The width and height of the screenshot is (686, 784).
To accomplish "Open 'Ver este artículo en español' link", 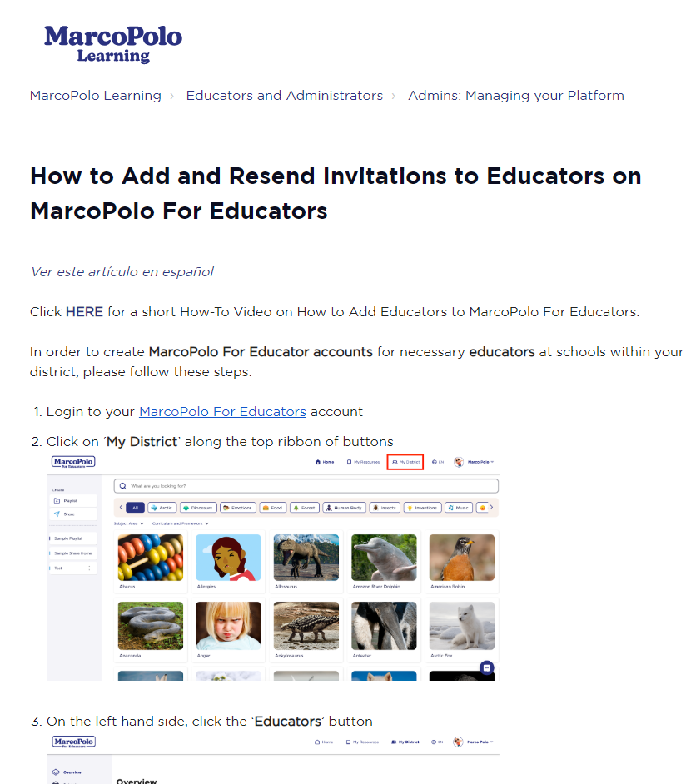I will (x=122, y=272).
